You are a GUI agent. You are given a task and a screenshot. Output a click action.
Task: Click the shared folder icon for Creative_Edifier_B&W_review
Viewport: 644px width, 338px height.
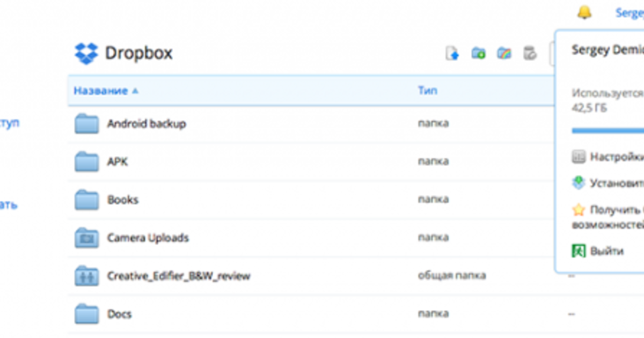tap(86, 276)
